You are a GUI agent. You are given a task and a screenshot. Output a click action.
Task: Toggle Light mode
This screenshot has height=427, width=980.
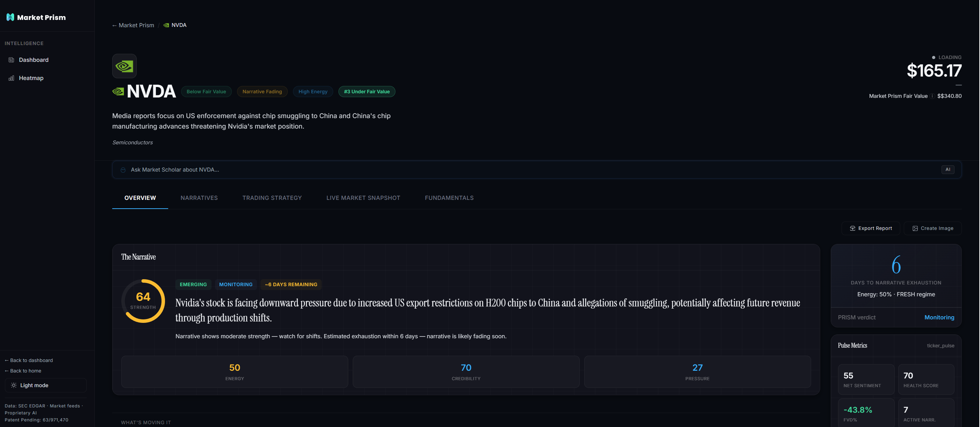pos(45,385)
